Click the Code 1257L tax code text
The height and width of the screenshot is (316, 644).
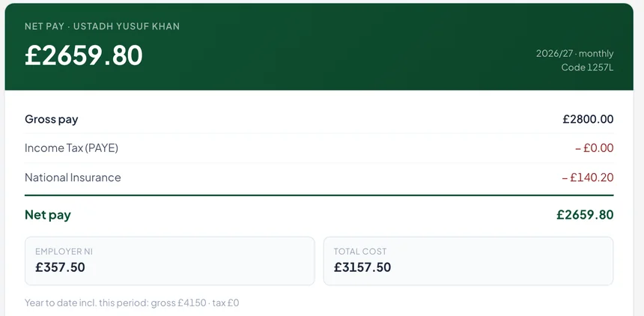click(x=587, y=67)
